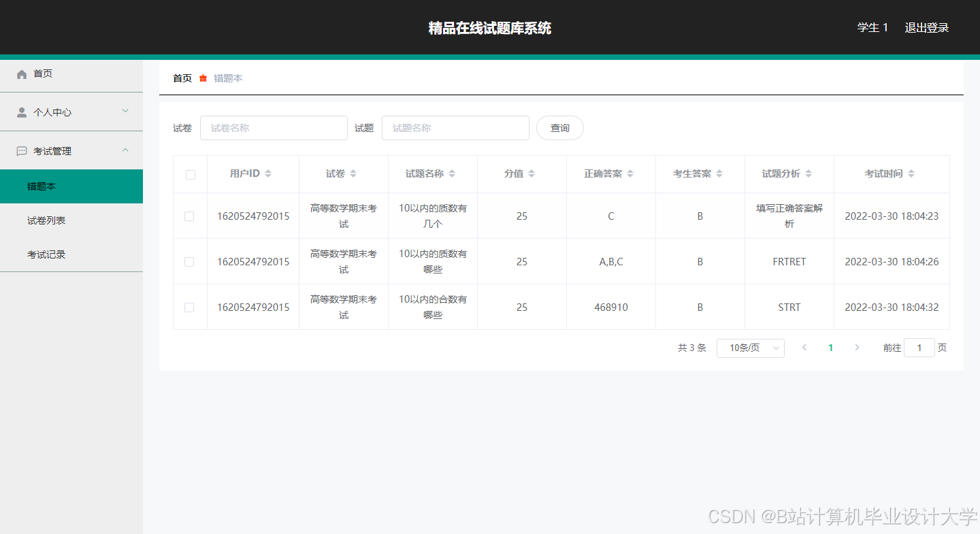Screen dimensions: 980x534
Task: Expand the 个人中心 menu chevron
Action: (125, 111)
